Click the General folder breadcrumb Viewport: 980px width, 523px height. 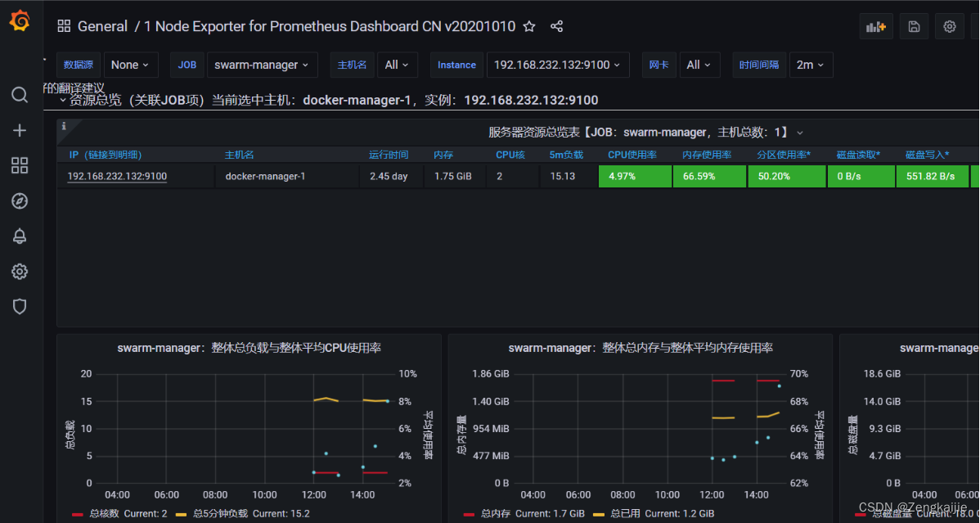(102, 26)
